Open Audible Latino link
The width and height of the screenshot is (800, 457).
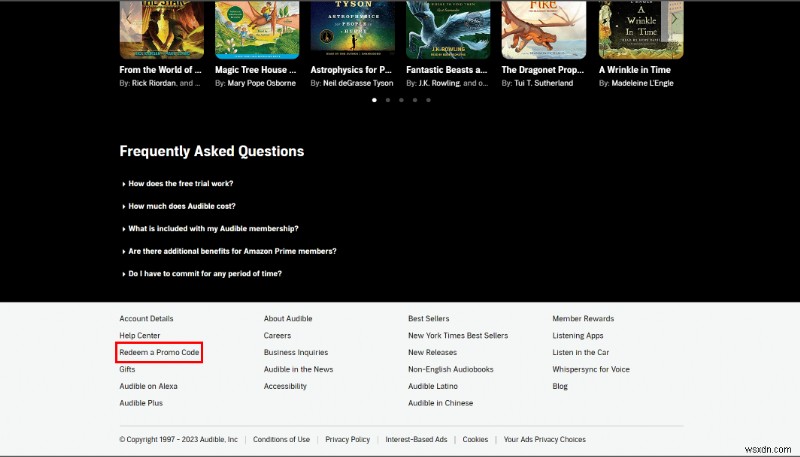click(x=433, y=386)
